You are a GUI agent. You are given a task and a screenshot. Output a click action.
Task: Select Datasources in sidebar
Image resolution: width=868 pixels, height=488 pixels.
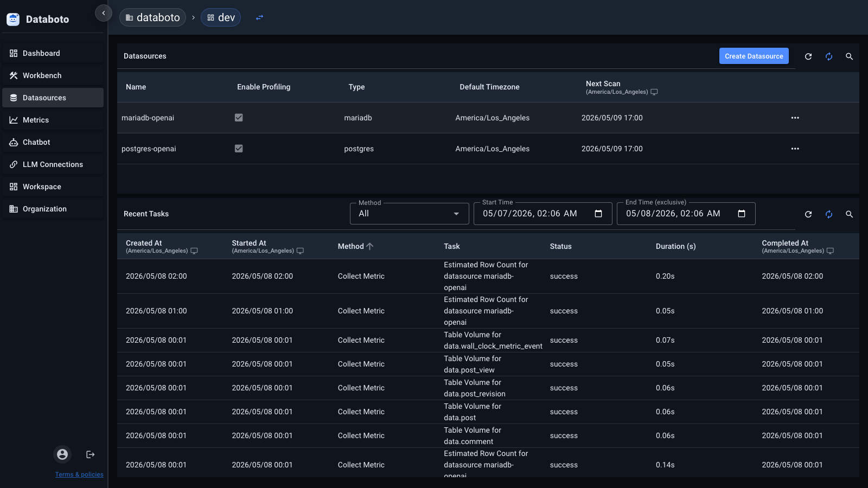[x=53, y=98]
